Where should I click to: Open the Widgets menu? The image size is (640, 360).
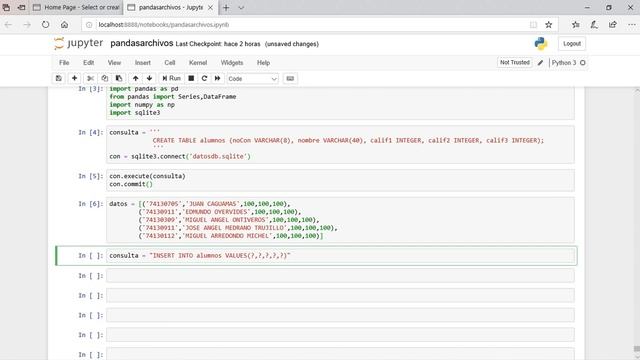point(232,63)
